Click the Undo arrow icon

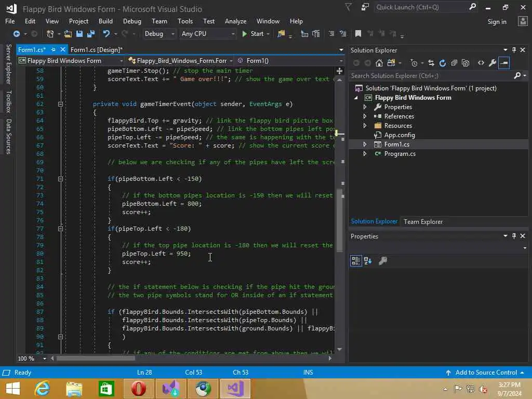click(x=106, y=34)
